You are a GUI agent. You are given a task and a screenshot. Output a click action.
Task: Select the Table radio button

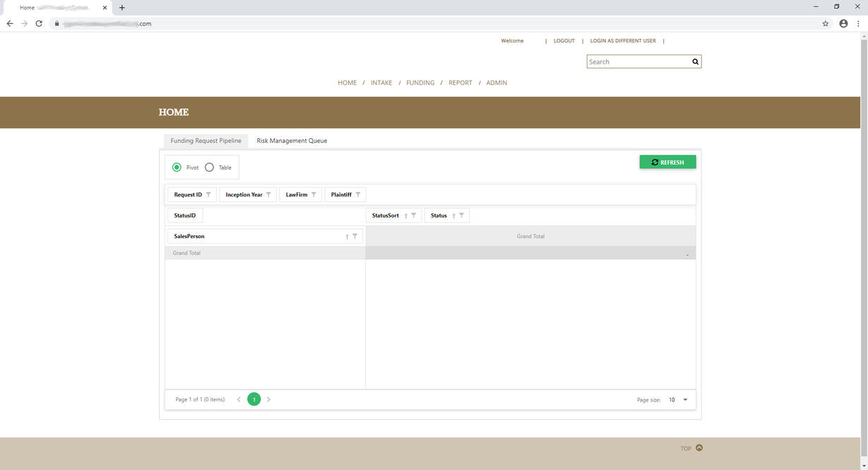(x=210, y=168)
